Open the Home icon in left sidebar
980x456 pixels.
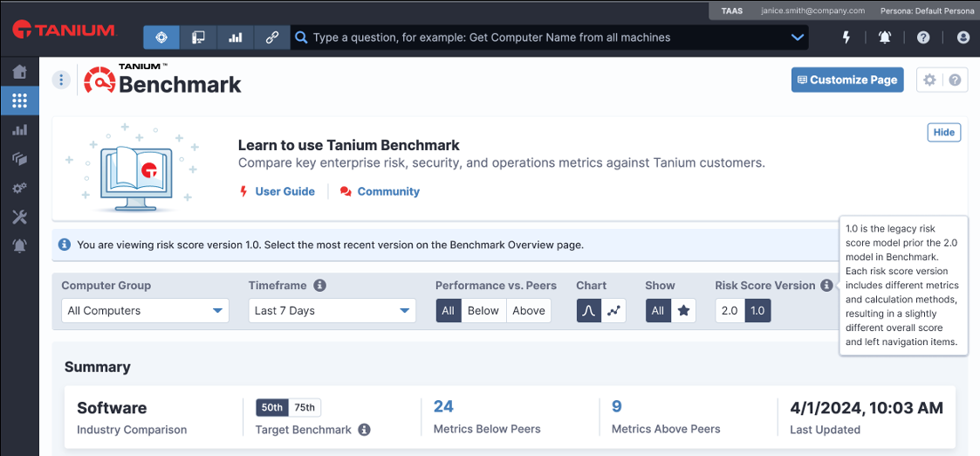pos(19,72)
